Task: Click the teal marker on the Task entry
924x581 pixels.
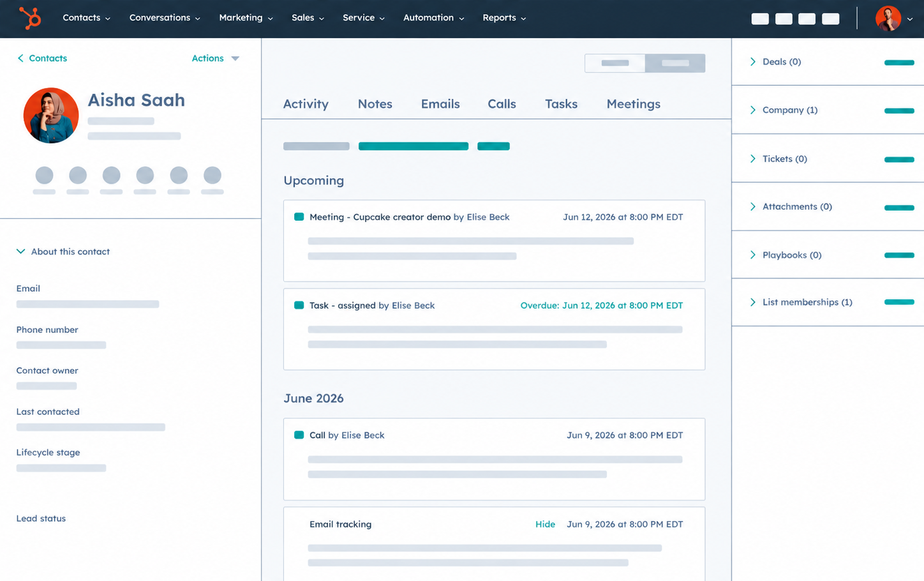Action: (x=299, y=305)
